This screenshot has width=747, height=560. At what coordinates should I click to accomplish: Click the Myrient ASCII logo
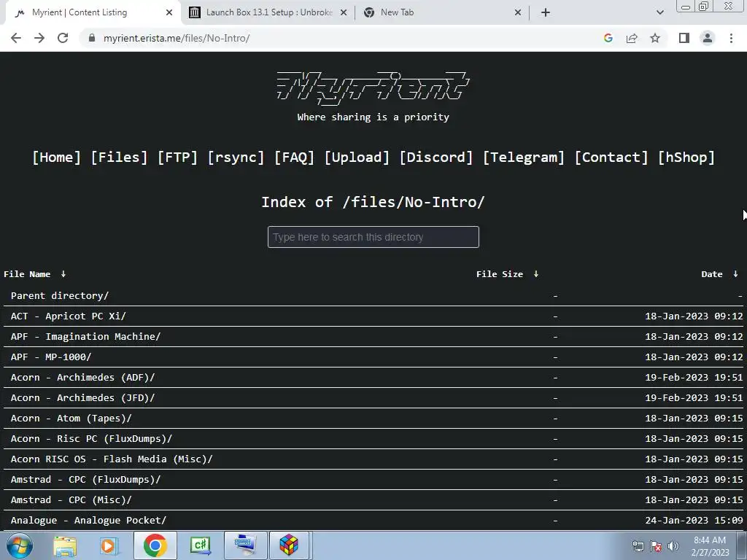coord(373,88)
